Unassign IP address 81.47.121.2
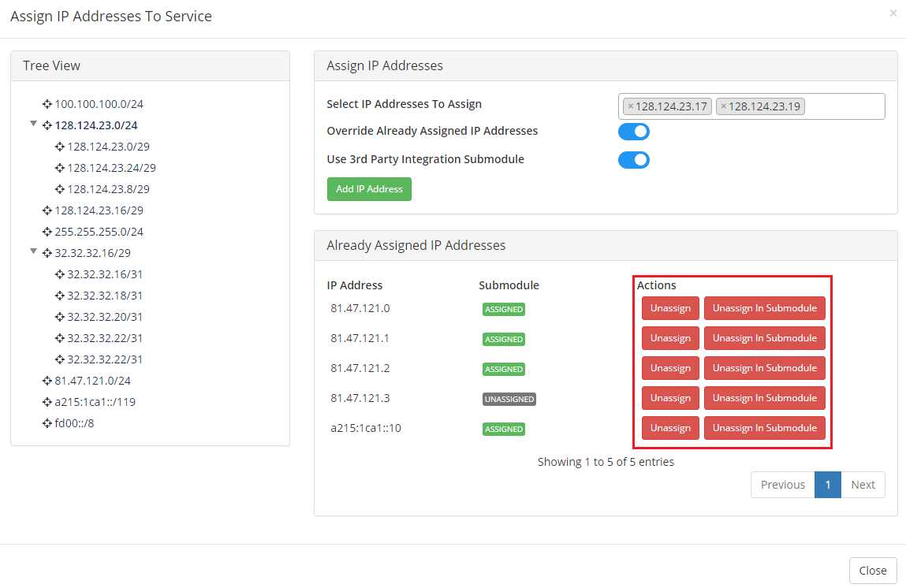This screenshot has width=906, height=588. tap(670, 369)
